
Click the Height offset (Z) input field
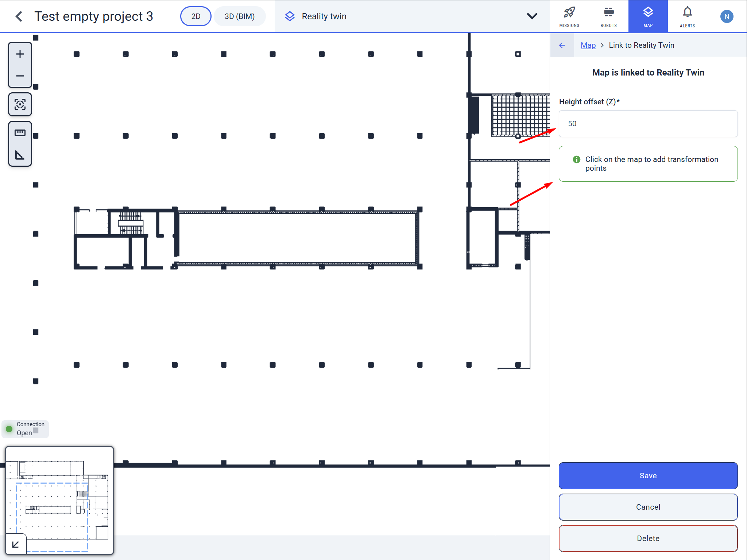pyautogui.click(x=648, y=124)
